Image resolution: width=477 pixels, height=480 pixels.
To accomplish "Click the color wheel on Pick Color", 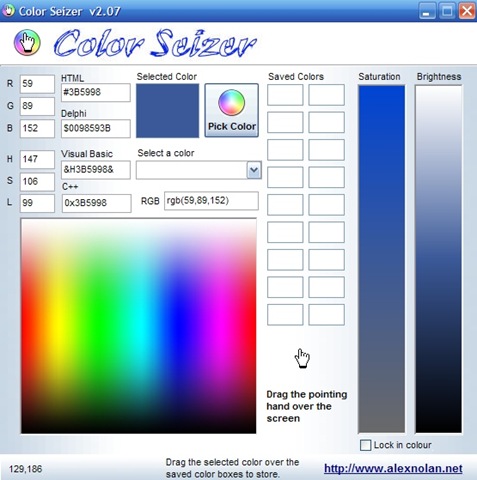I will 231,102.
